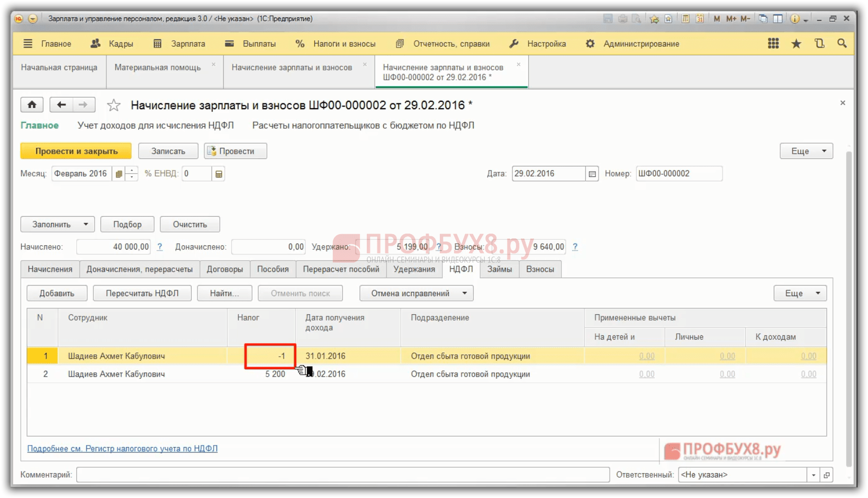868x498 pixels.
Task: Click the question mark next to Начислено total
Action: click(x=159, y=247)
